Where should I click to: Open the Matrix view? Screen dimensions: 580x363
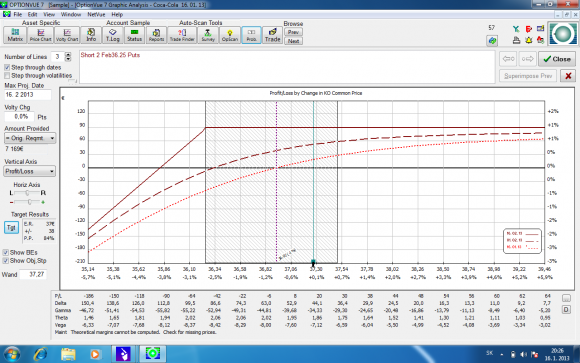(x=15, y=35)
